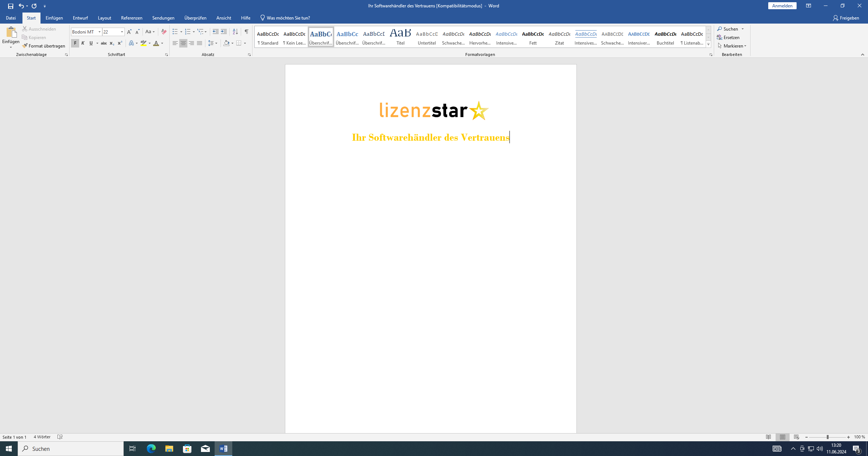Open the Bodoni MT font dropdown
The width and height of the screenshot is (868, 456).
(99, 32)
